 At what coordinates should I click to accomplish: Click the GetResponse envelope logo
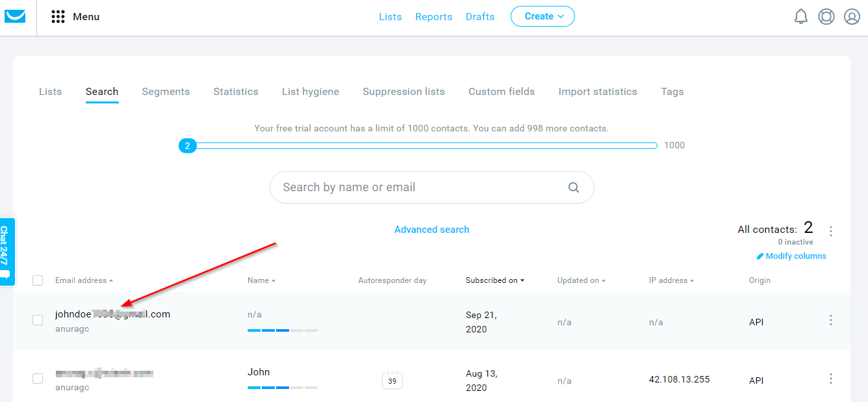coord(15,17)
